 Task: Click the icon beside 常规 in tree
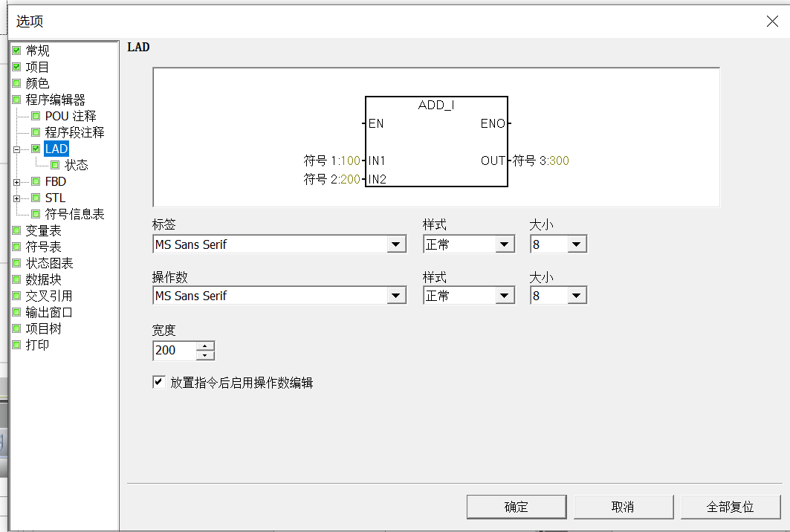pos(16,51)
